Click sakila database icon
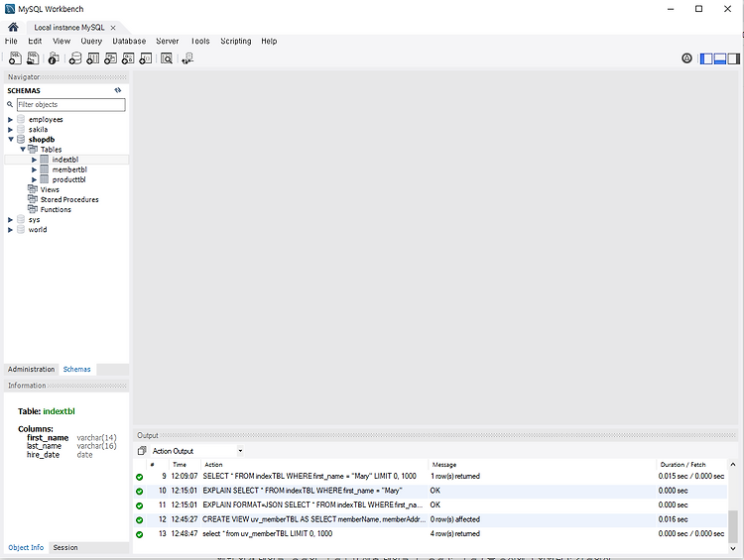 (x=21, y=129)
